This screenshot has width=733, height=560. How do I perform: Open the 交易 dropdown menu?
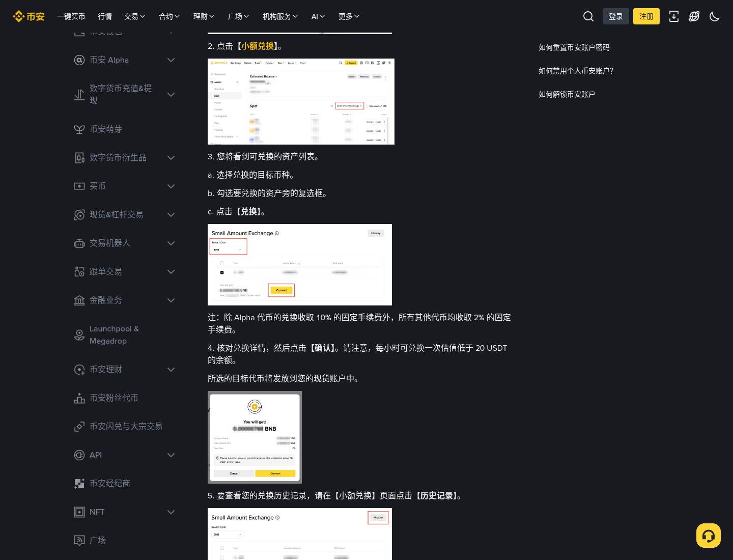click(135, 16)
